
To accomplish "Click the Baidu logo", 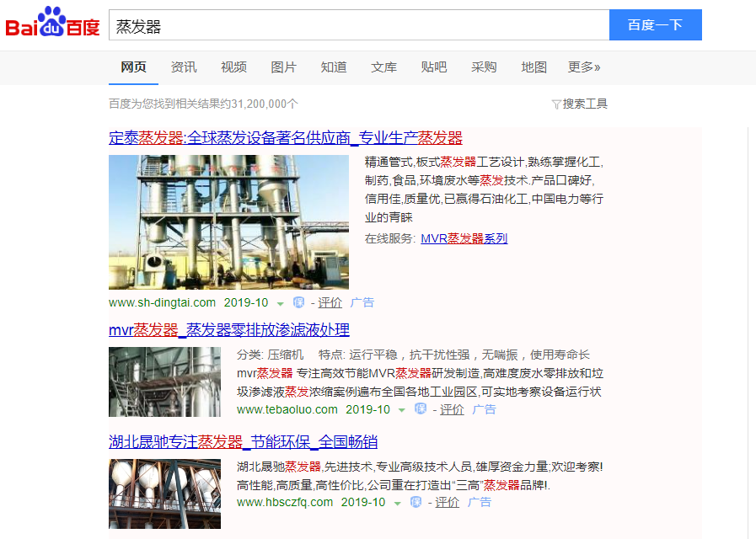I will pos(53,24).
